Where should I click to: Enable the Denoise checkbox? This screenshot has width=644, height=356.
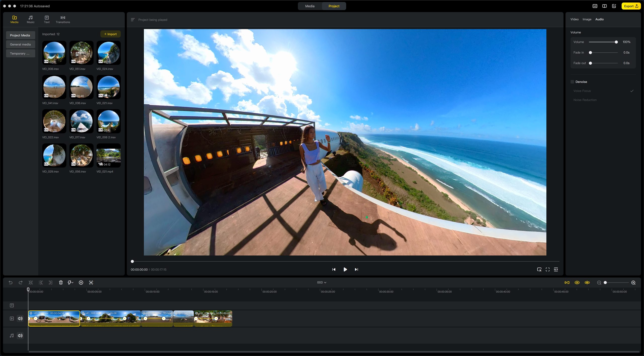click(572, 82)
